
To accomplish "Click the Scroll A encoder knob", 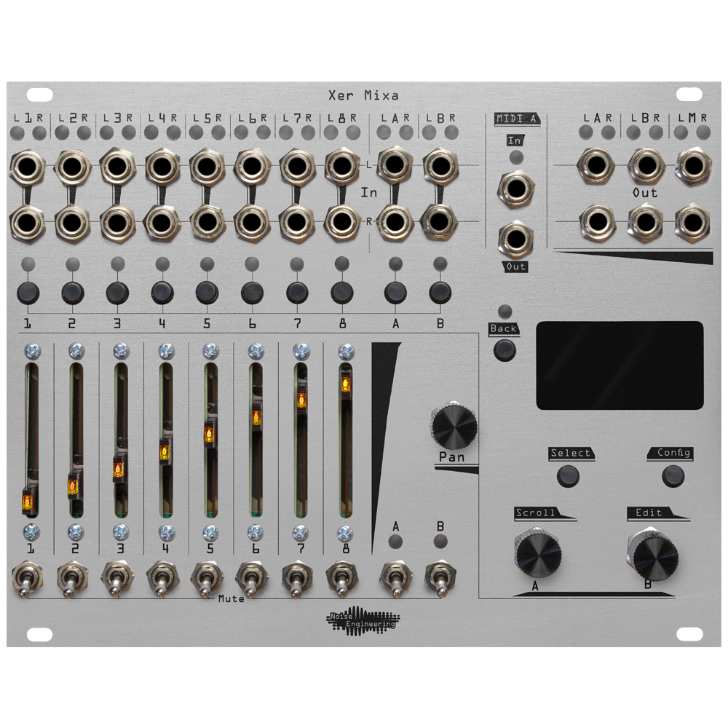I will coord(538,553).
